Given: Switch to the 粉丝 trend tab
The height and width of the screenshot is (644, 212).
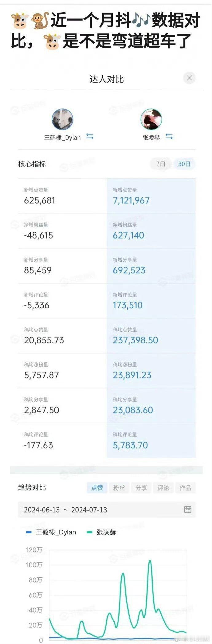Looking at the screenshot, I should 120,488.
